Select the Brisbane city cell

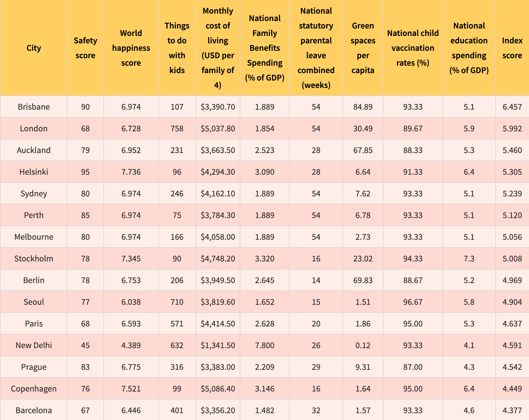point(34,107)
